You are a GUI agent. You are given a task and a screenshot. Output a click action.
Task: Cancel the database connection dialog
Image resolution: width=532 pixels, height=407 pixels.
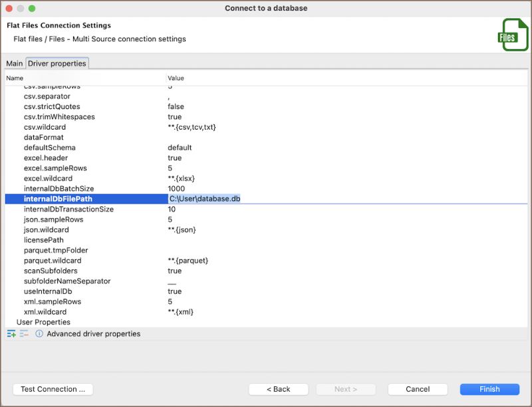[418, 389]
